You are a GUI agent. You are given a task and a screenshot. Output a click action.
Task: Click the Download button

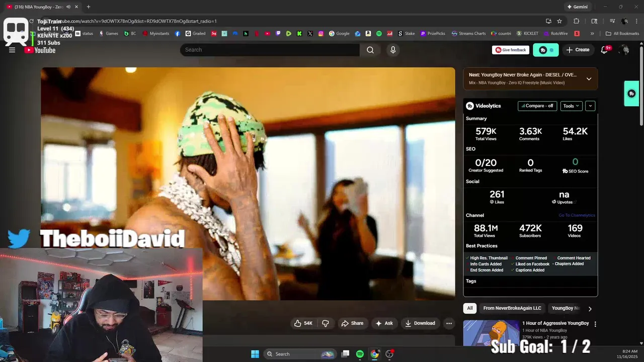(x=420, y=323)
